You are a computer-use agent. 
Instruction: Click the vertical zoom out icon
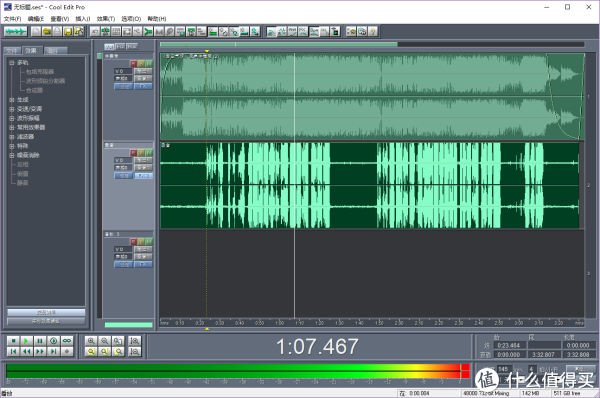[x=135, y=351]
